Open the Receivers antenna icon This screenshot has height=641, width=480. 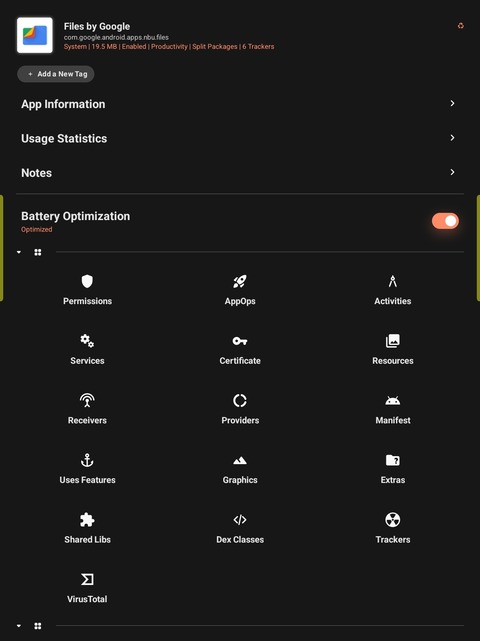(87, 400)
